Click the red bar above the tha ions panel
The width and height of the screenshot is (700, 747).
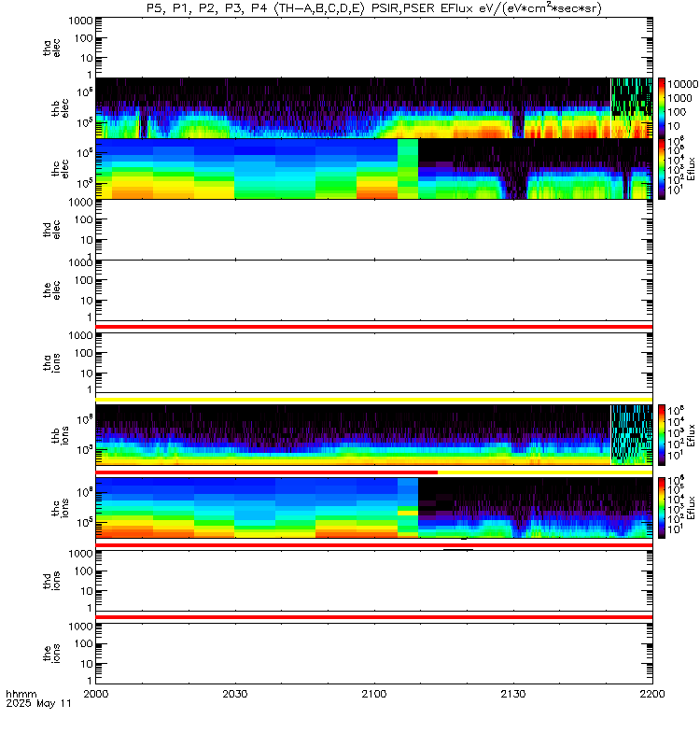(374, 327)
